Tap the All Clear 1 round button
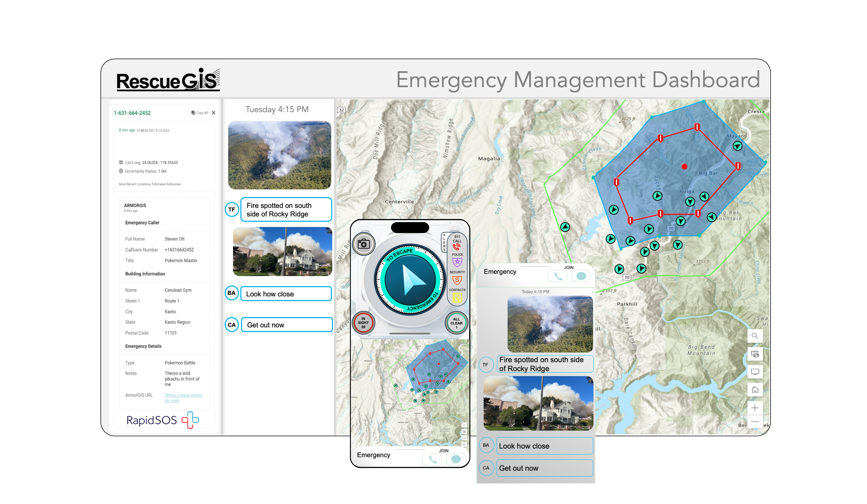Screen dimensions: 867x504 pyautogui.click(x=456, y=323)
